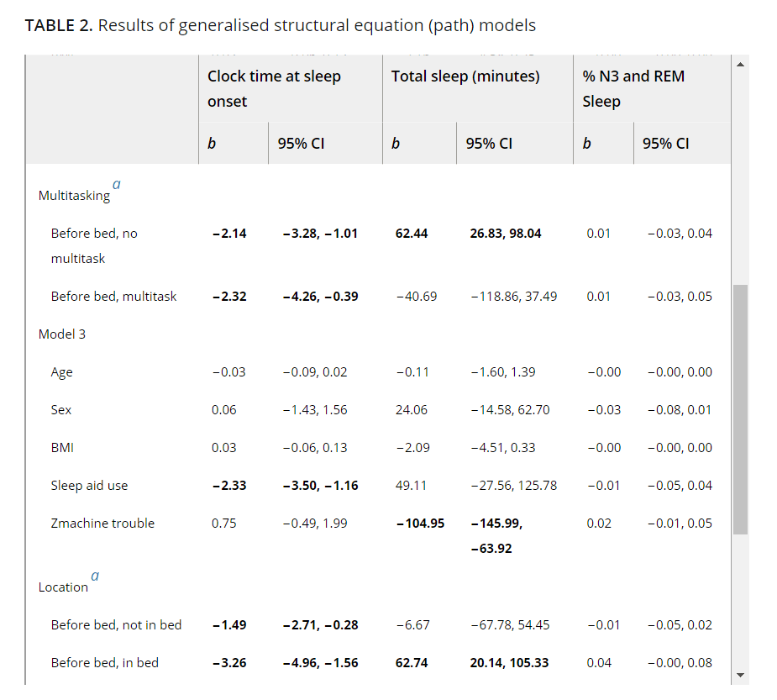The width and height of the screenshot is (777, 700).
Task: Click the '% N3 and REM Sleep' header
Action: [633, 88]
